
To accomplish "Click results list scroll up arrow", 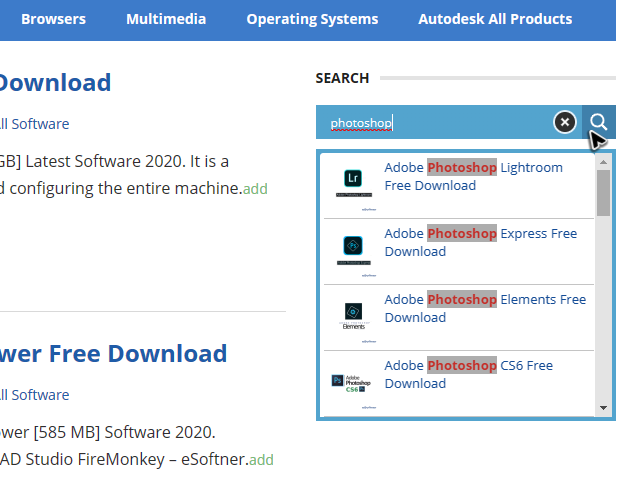I will tap(603, 162).
